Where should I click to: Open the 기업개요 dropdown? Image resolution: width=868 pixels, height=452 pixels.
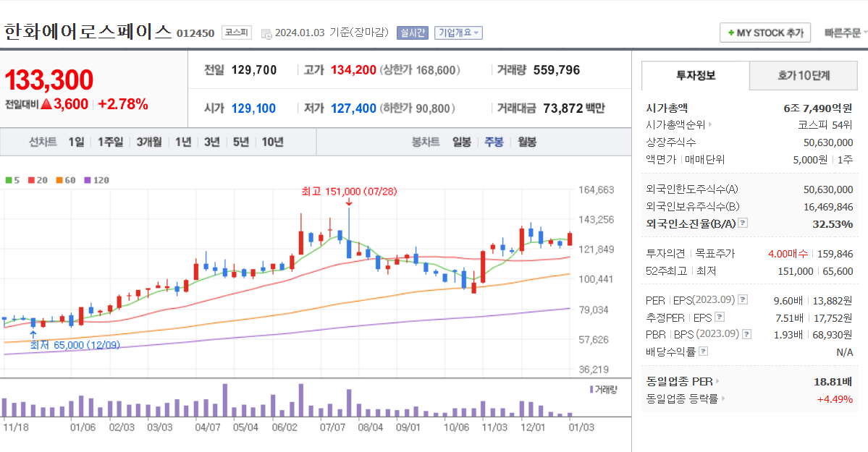tap(458, 33)
